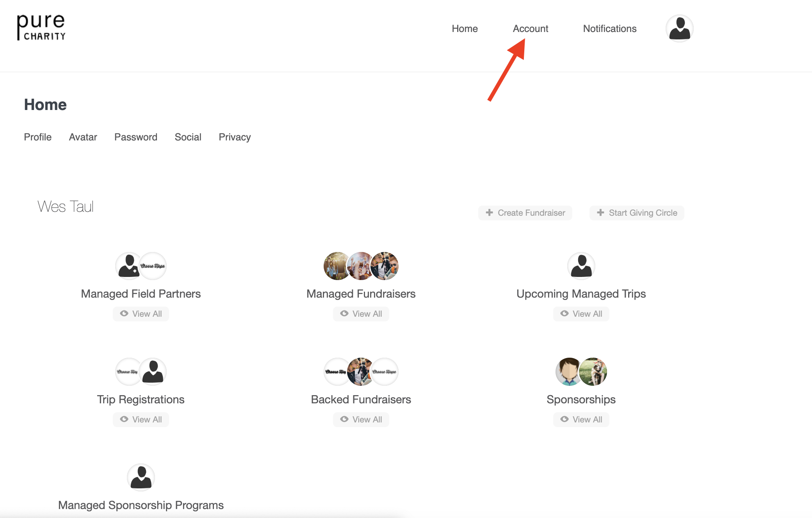Click the Trip Registrations heading
Screen dimensions: 812x518
point(141,399)
